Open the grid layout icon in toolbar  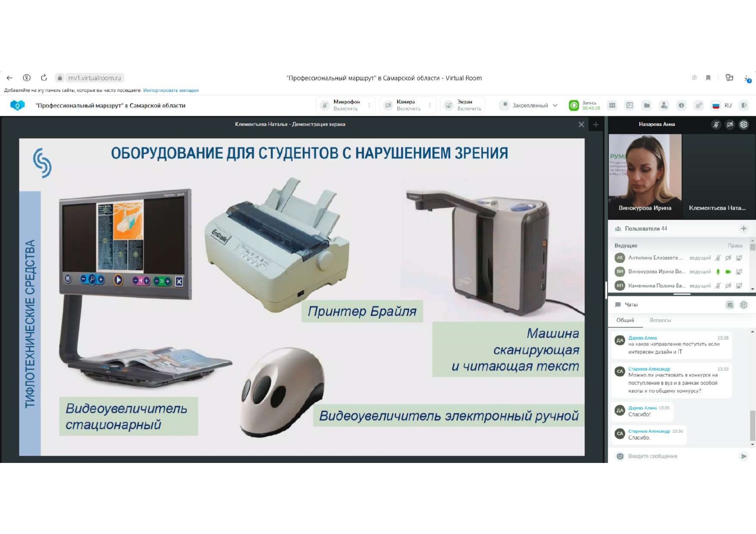coord(612,106)
